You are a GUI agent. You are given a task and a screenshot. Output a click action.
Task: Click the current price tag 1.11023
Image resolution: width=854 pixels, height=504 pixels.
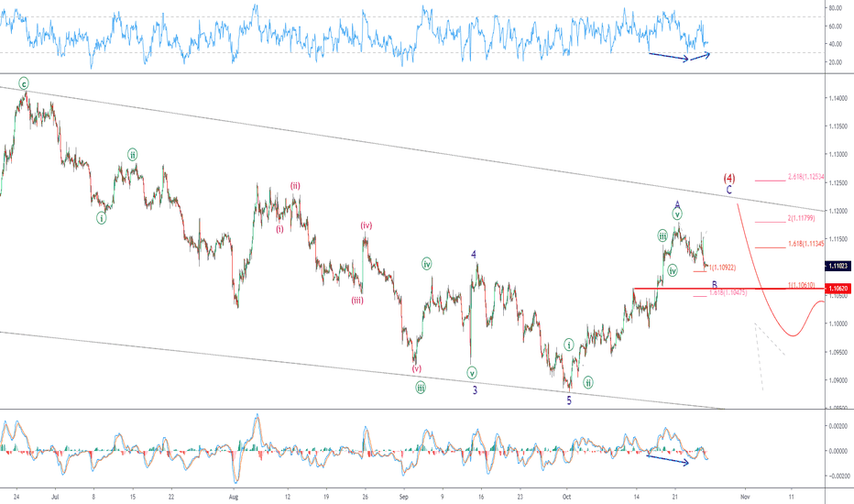[838, 266]
